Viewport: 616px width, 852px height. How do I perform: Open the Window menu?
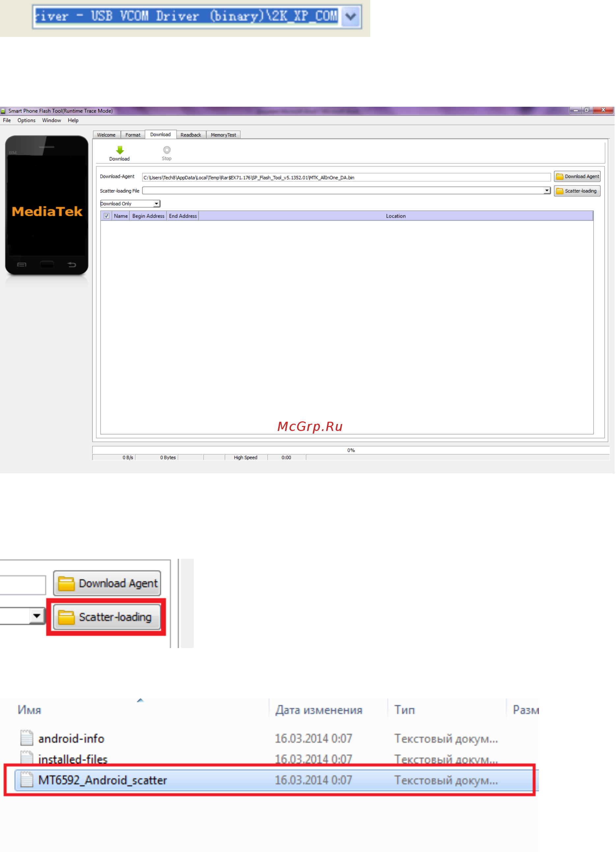click(51, 120)
